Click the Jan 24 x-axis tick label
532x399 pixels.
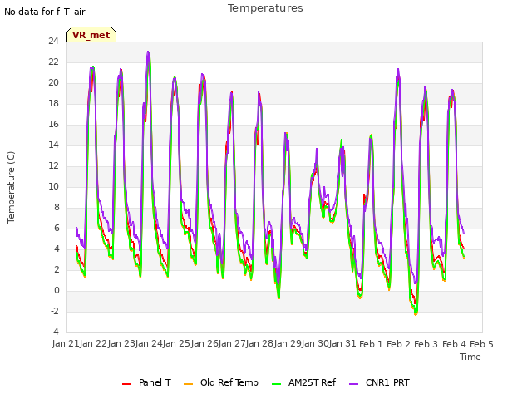(149, 343)
